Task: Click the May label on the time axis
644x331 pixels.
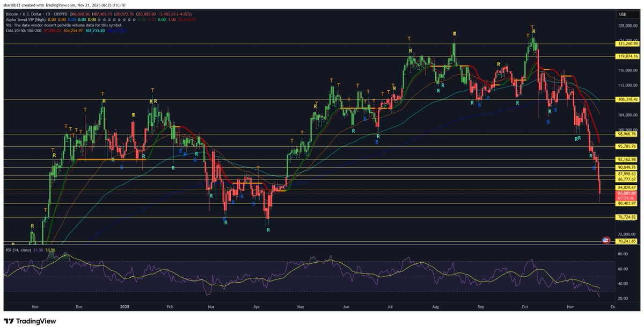Action: pyautogui.click(x=300, y=307)
